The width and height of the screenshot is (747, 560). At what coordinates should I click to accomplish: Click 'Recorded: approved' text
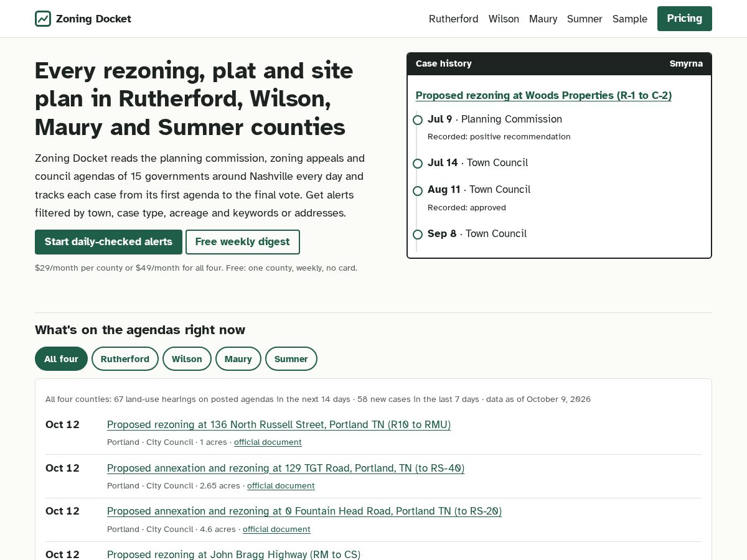pyautogui.click(x=467, y=208)
